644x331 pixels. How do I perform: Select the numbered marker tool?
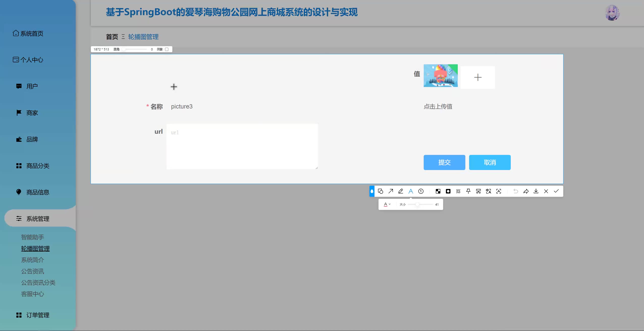click(x=421, y=191)
